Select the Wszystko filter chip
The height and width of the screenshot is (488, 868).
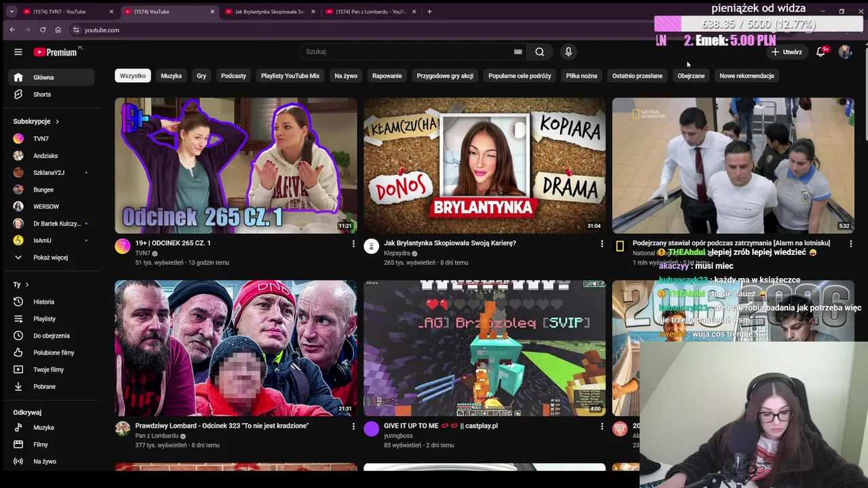pyautogui.click(x=133, y=76)
